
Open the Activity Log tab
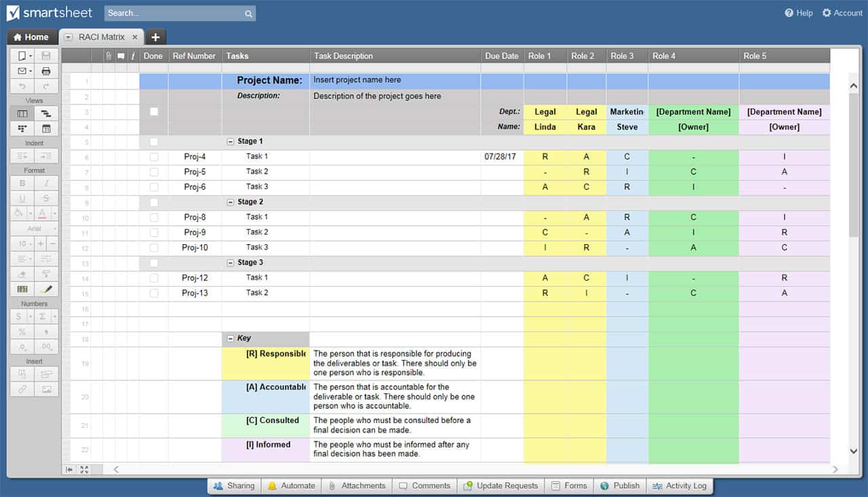pos(679,486)
